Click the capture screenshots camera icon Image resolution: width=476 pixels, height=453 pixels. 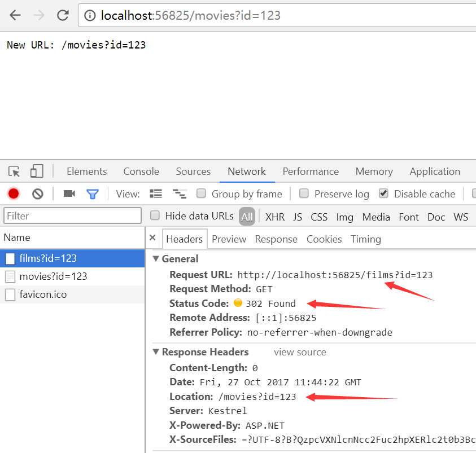tap(69, 194)
